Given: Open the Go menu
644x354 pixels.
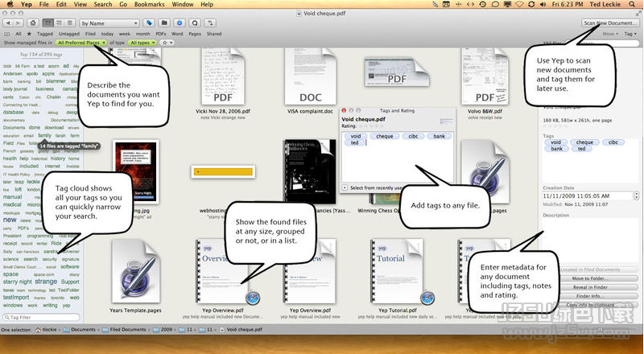Looking at the screenshot, I should [123, 4].
